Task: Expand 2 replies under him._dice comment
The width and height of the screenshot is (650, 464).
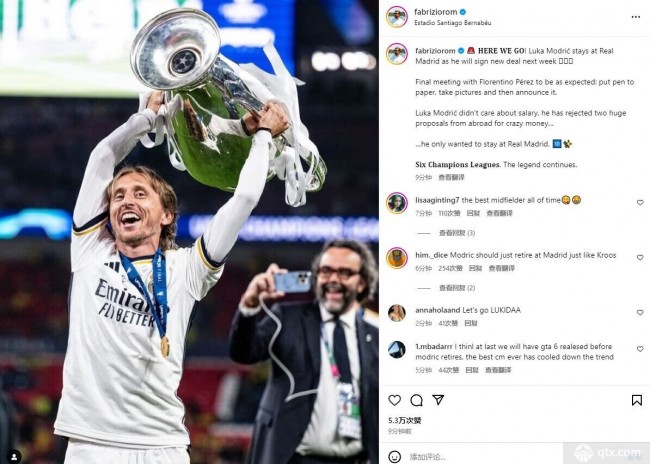Action: tap(457, 288)
